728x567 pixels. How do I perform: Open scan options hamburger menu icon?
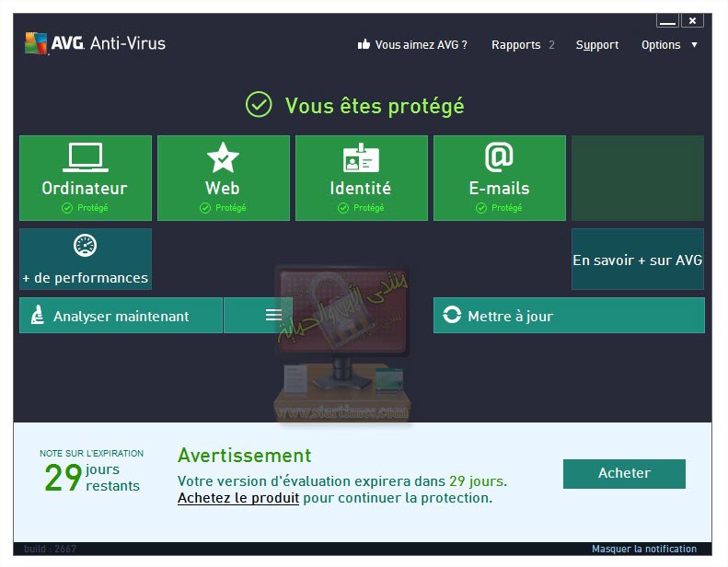click(x=273, y=316)
